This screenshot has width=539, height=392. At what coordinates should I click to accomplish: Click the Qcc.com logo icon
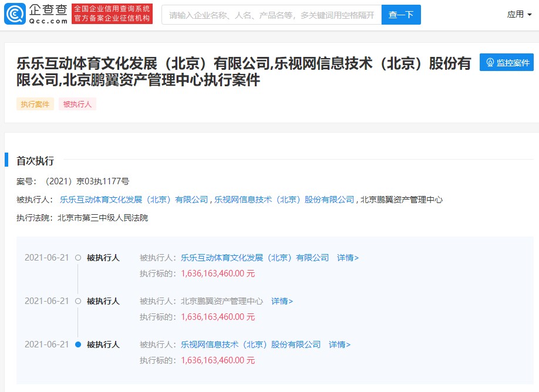tap(15, 14)
